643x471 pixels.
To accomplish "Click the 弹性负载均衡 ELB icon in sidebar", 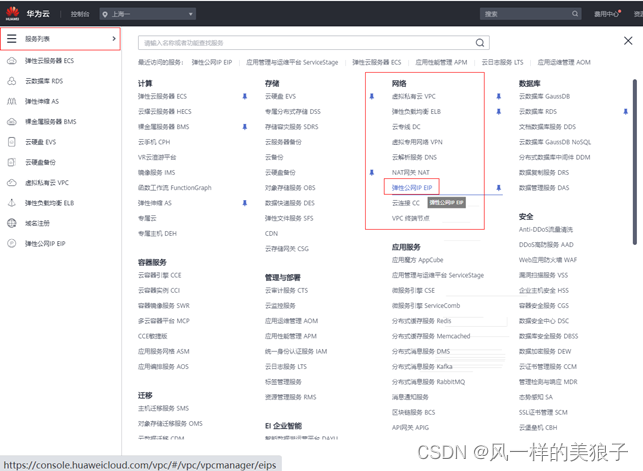I will 12,203.
